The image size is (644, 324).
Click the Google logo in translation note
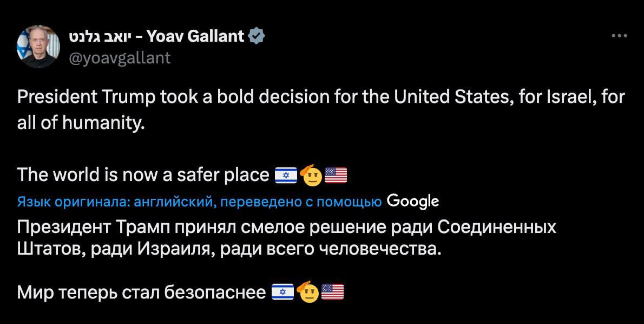pos(413,202)
